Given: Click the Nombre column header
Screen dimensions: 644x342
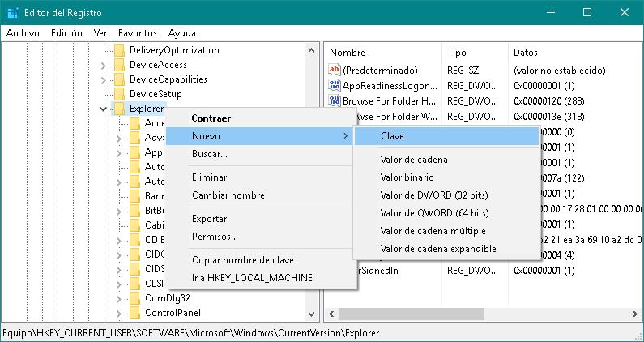Looking at the screenshot, I should (348, 52).
